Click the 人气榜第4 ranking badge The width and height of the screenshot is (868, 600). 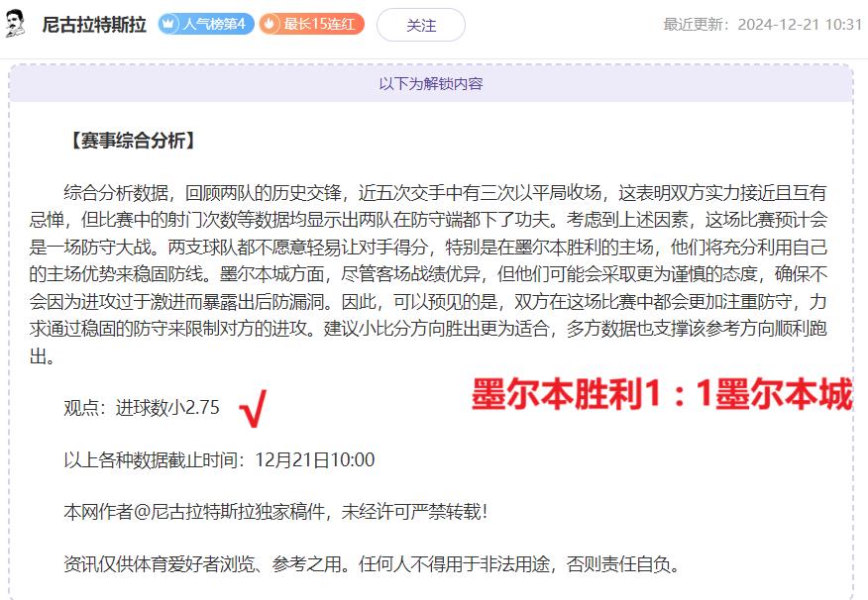point(206,25)
